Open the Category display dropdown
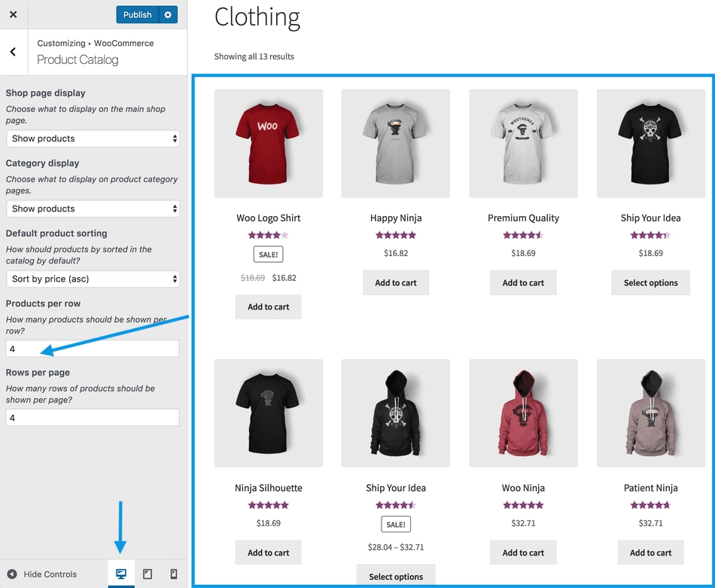 pos(93,209)
